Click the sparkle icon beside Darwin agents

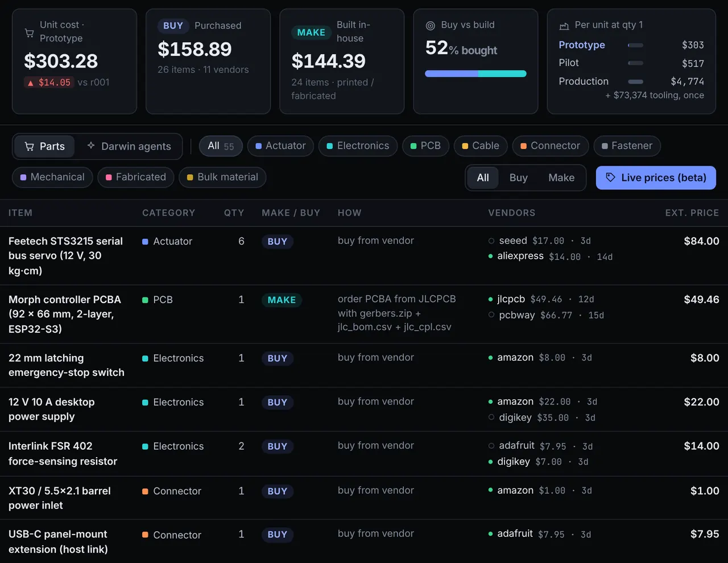pos(91,146)
